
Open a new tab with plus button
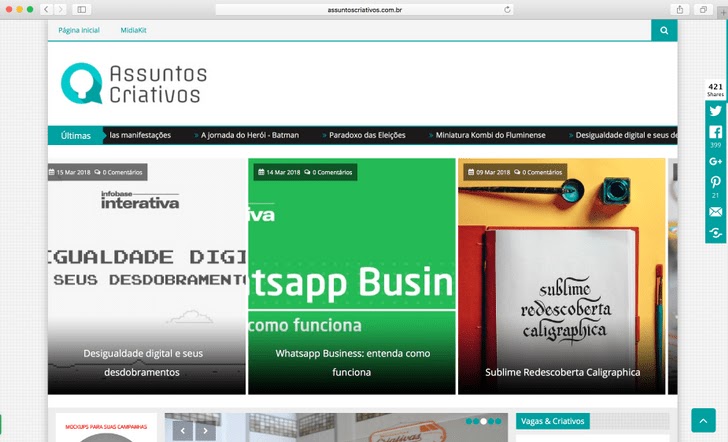tap(722, 13)
